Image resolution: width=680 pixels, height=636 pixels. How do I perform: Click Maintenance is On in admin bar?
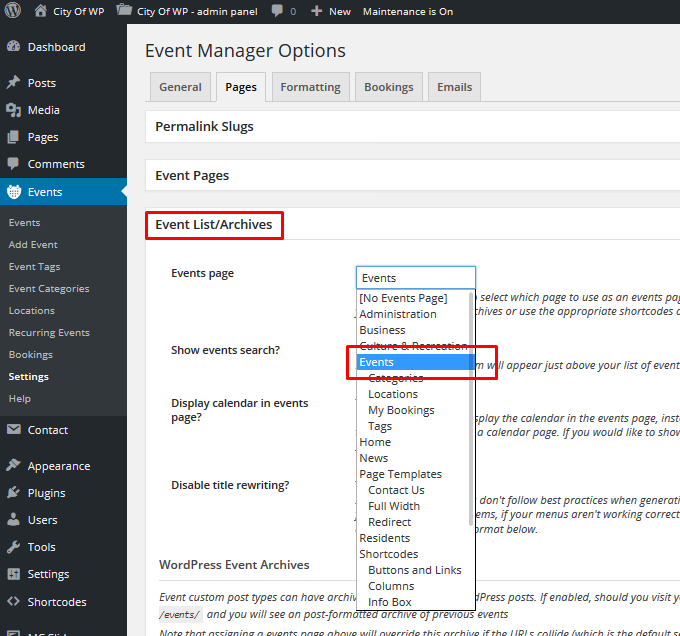click(x=407, y=11)
